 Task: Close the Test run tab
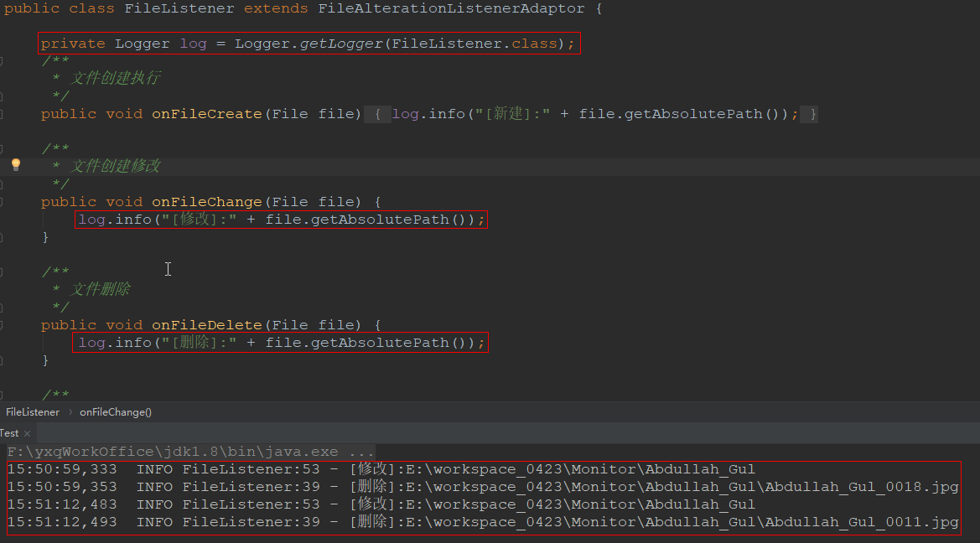coord(27,434)
